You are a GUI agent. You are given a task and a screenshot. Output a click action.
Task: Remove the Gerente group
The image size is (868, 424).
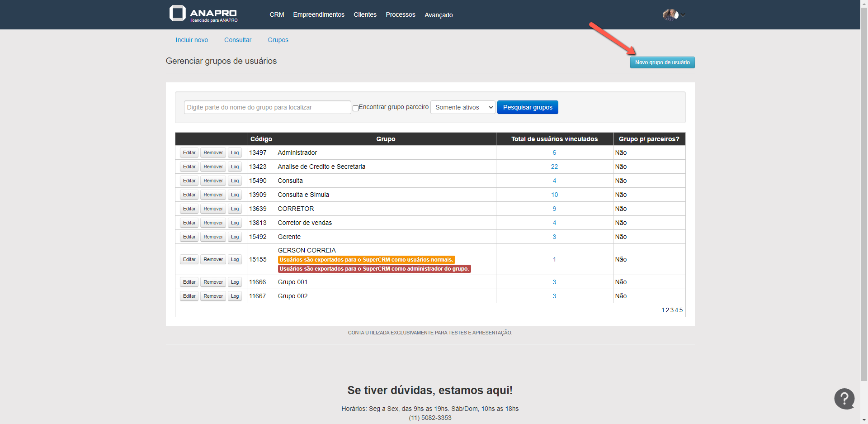[213, 237]
